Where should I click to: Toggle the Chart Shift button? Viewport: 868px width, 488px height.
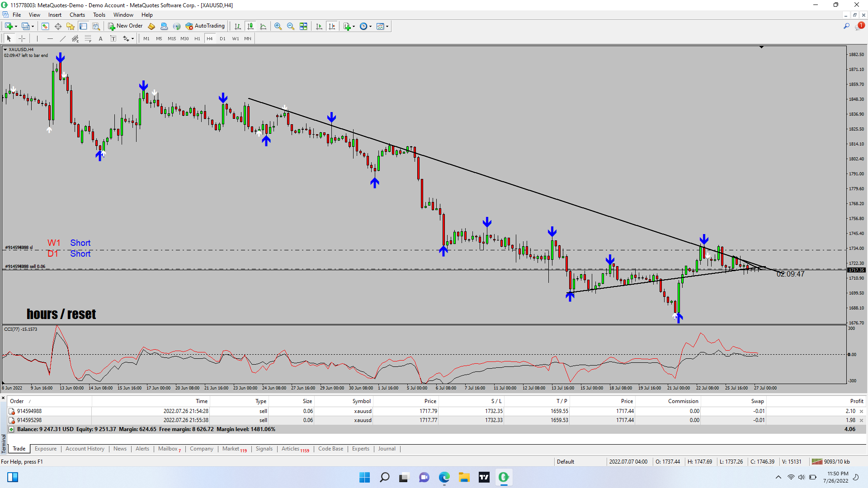point(332,26)
